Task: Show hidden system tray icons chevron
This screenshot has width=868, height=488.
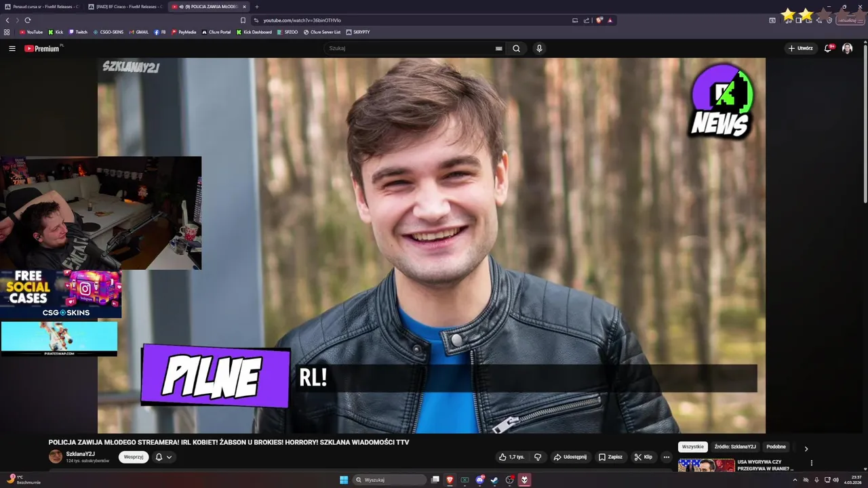Action: point(795,480)
